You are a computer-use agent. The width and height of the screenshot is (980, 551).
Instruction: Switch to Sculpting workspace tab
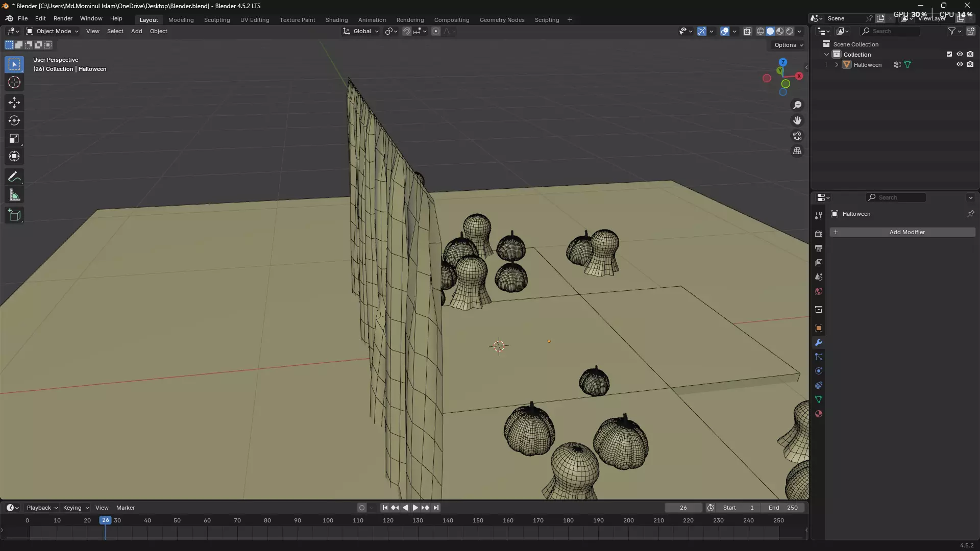pos(216,20)
